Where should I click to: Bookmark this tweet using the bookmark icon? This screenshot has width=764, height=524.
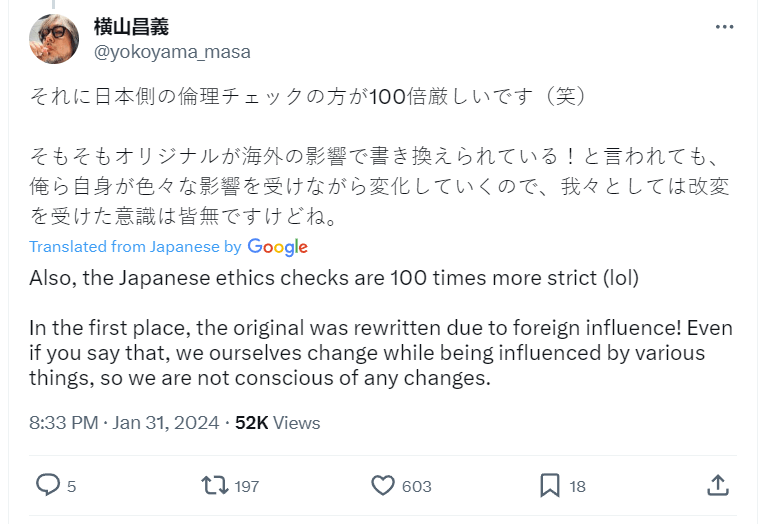pyautogui.click(x=549, y=485)
